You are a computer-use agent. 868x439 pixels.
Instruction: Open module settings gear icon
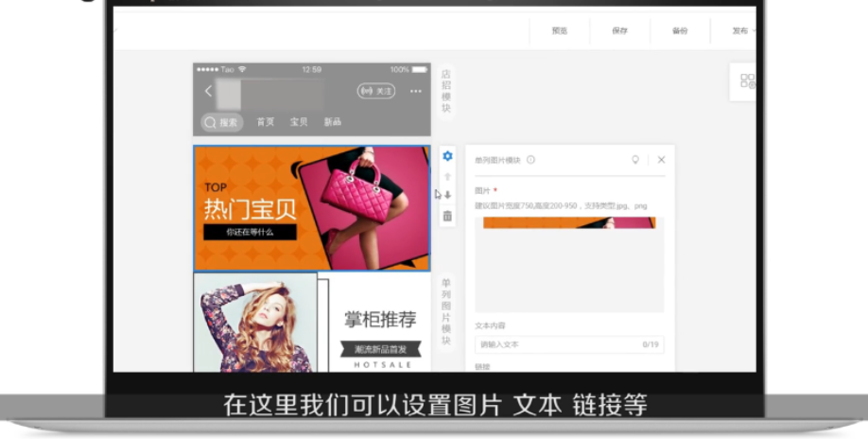tap(447, 157)
